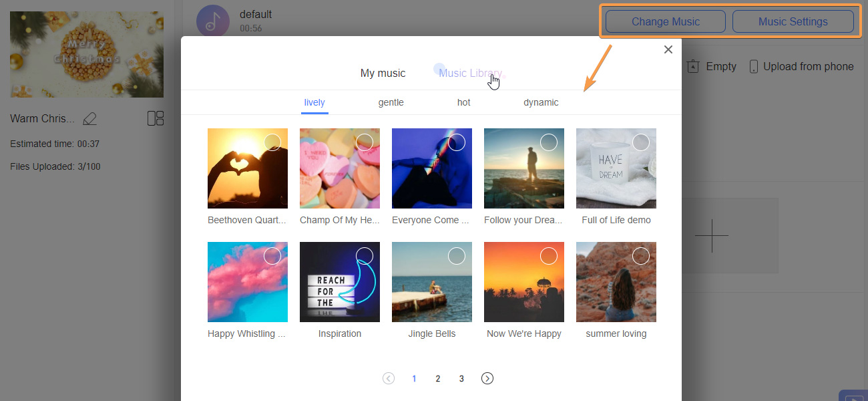
Task: Toggle the circle on Beethoven Quartet track
Action: click(272, 142)
